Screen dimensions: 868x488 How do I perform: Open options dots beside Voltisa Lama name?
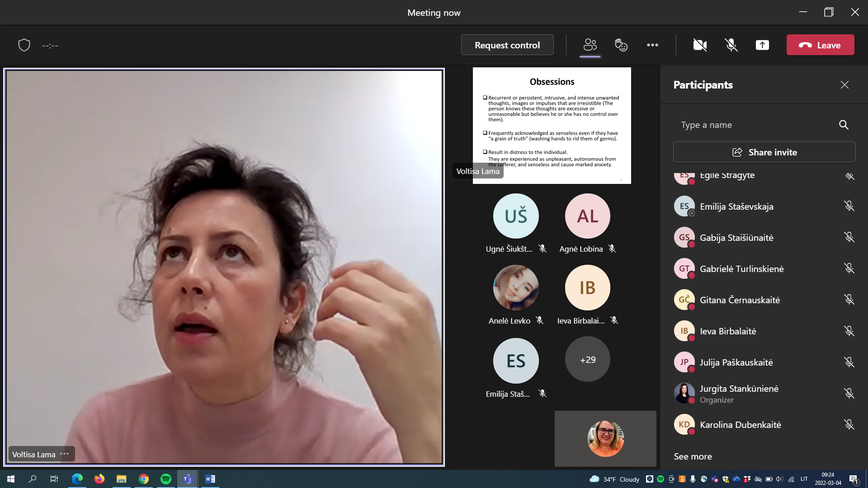click(65, 454)
